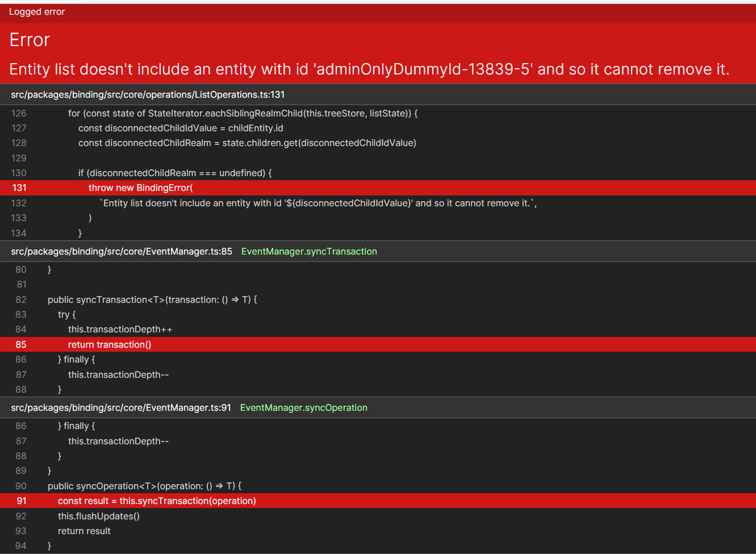Click 'return result' on line 93
The image size is (756, 554).
(84, 531)
